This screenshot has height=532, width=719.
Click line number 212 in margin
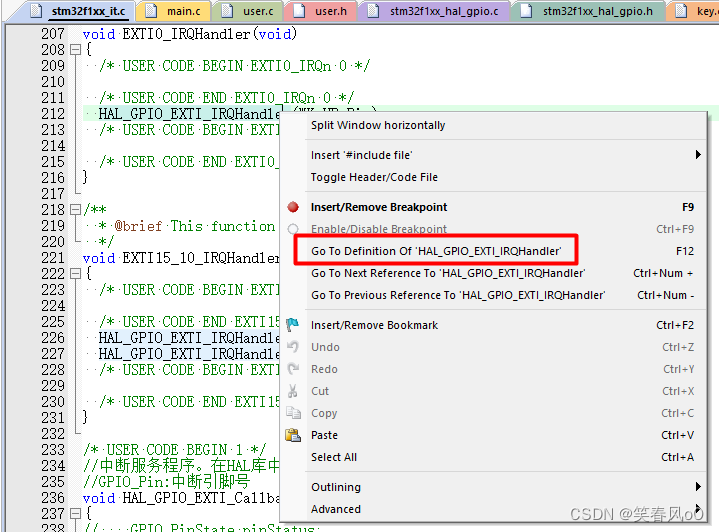click(x=53, y=114)
